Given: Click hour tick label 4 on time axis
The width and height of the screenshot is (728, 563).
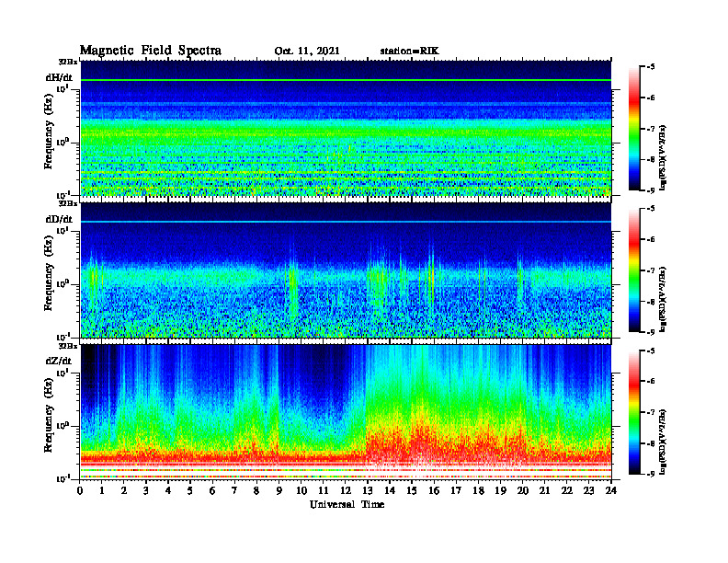Looking at the screenshot, I should tap(168, 491).
